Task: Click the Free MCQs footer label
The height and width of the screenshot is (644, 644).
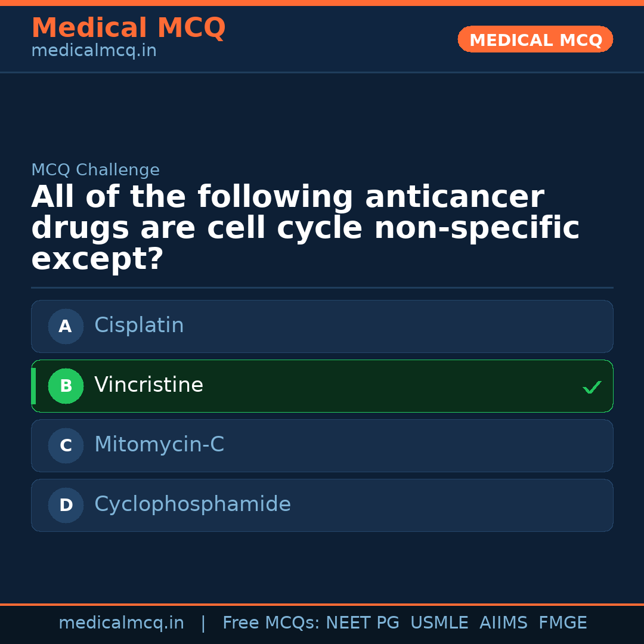Action: pyautogui.click(x=271, y=623)
